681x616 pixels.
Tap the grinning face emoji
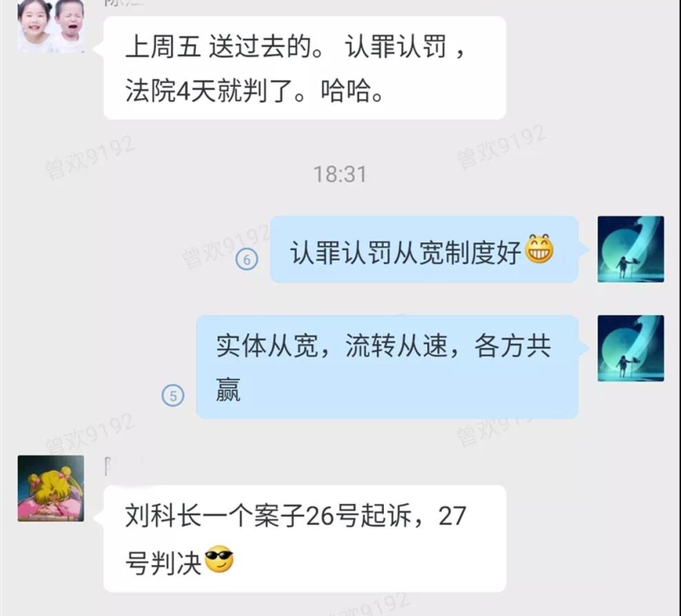point(540,248)
